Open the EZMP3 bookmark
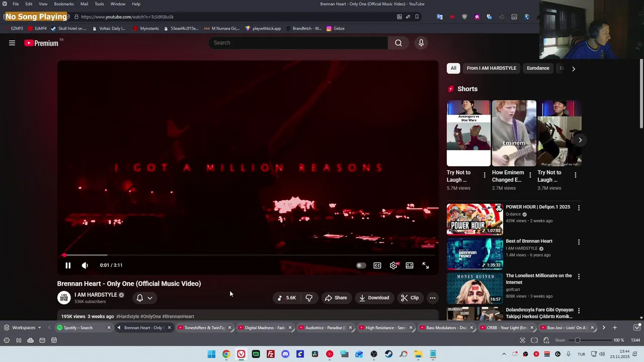 [x=14, y=29]
